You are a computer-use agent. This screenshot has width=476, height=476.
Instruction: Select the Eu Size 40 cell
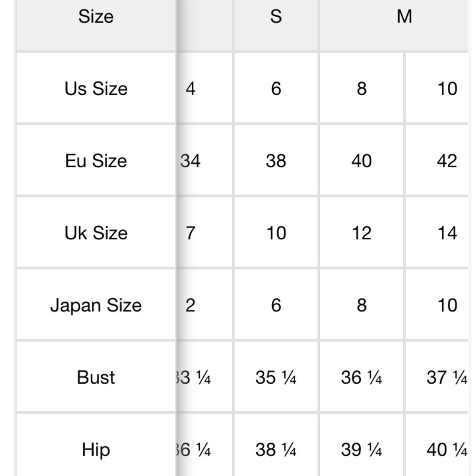point(361,161)
